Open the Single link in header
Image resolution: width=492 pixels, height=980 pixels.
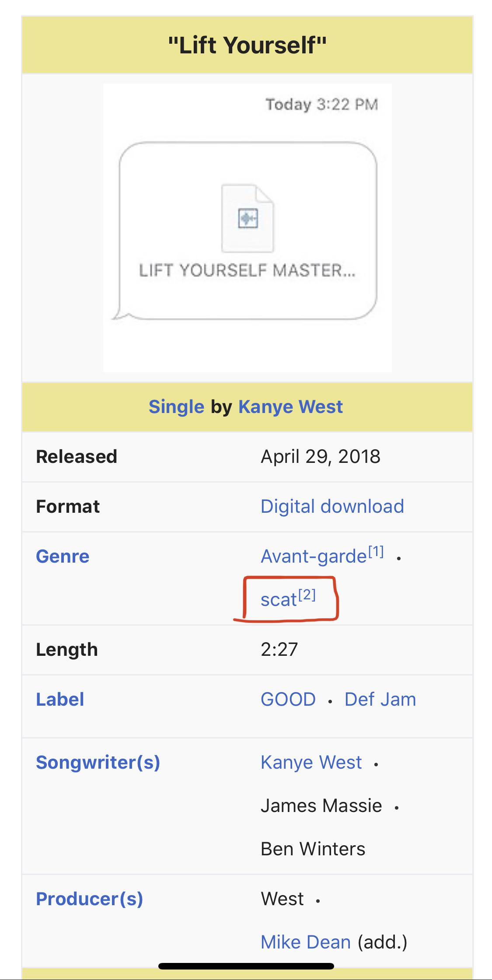coord(176,407)
